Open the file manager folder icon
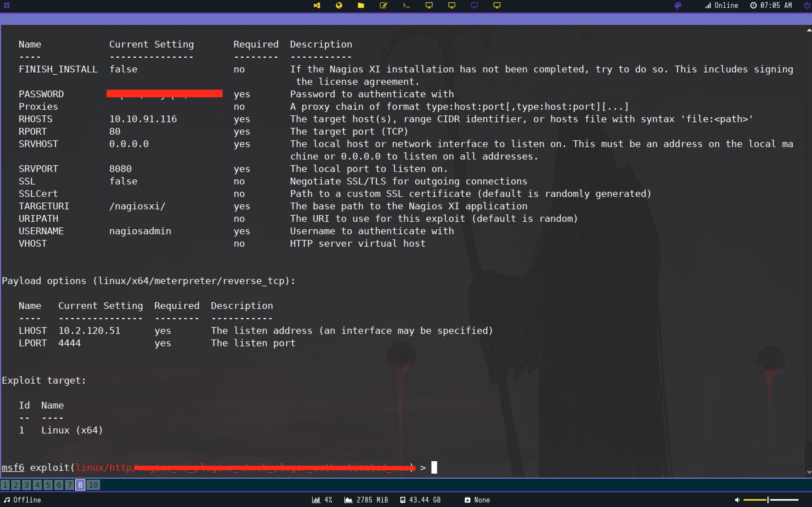The image size is (812, 507). point(361,5)
